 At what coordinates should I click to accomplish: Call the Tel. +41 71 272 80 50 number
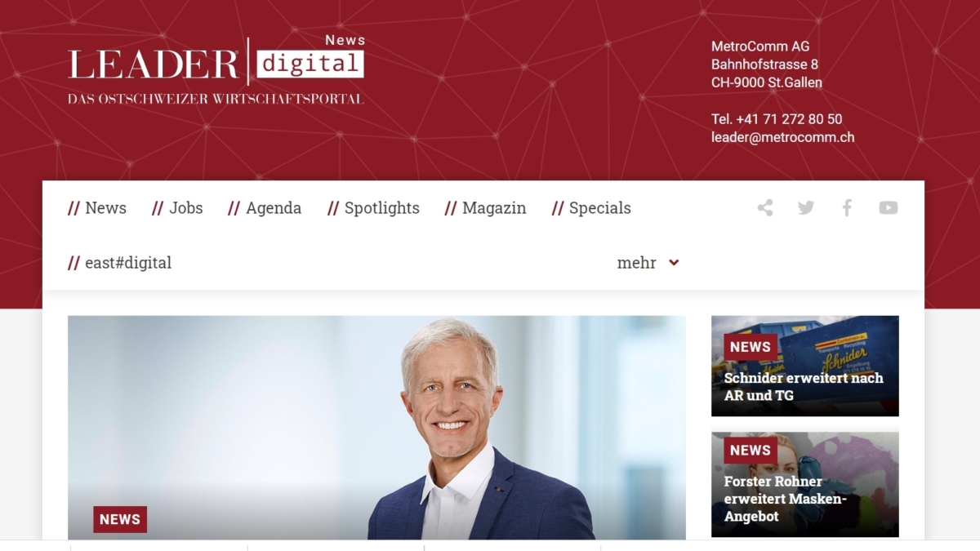(x=777, y=119)
